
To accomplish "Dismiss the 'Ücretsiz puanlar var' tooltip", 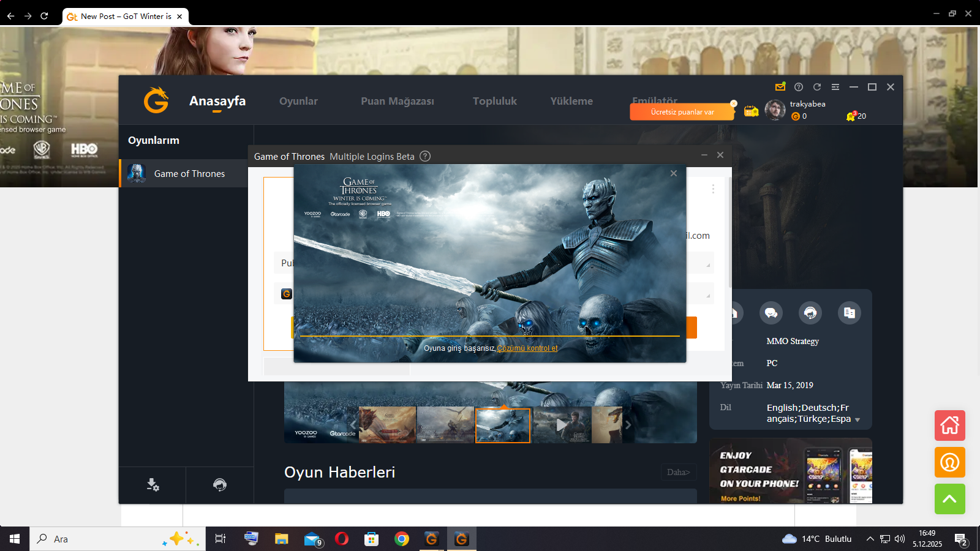I will point(733,103).
